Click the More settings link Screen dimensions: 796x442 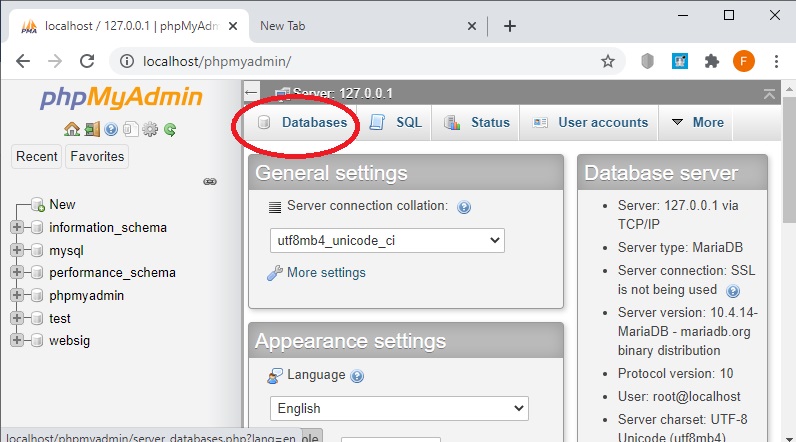pos(326,273)
